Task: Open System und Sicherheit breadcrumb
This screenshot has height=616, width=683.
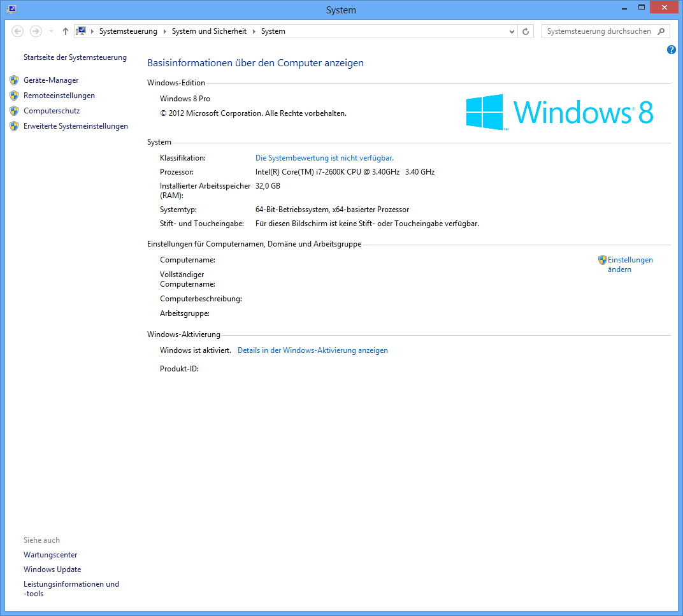Action: pyautogui.click(x=209, y=31)
